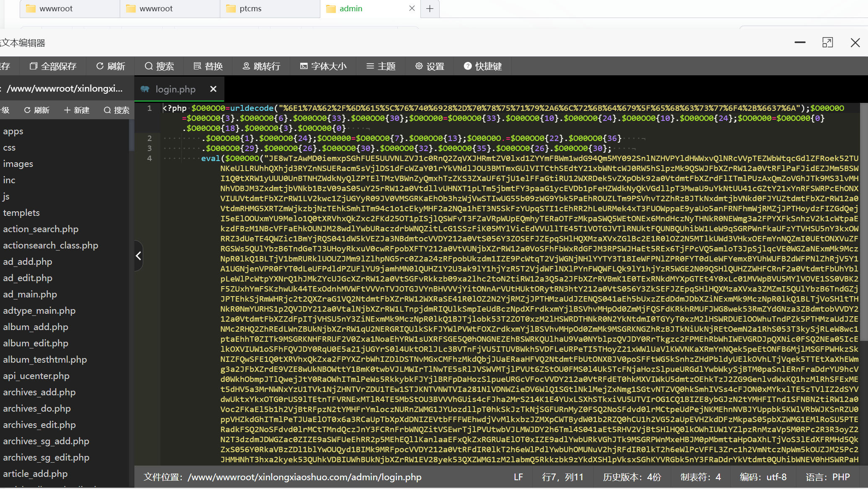The width and height of the screenshot is (868, 489).
Task: Click 新建 to create new file
Action: pyautogui.click(x=77, y=110)
